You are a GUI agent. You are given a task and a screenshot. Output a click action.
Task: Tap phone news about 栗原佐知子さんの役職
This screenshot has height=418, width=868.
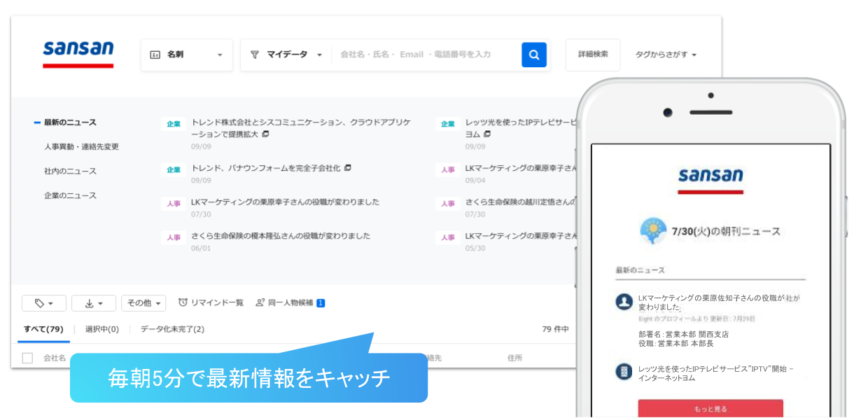click(x=719, y=302)
